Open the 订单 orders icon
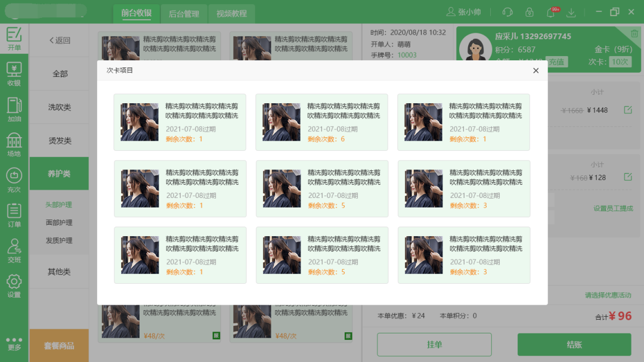This screenshot has height=362, width=644. tap(14, 215)
